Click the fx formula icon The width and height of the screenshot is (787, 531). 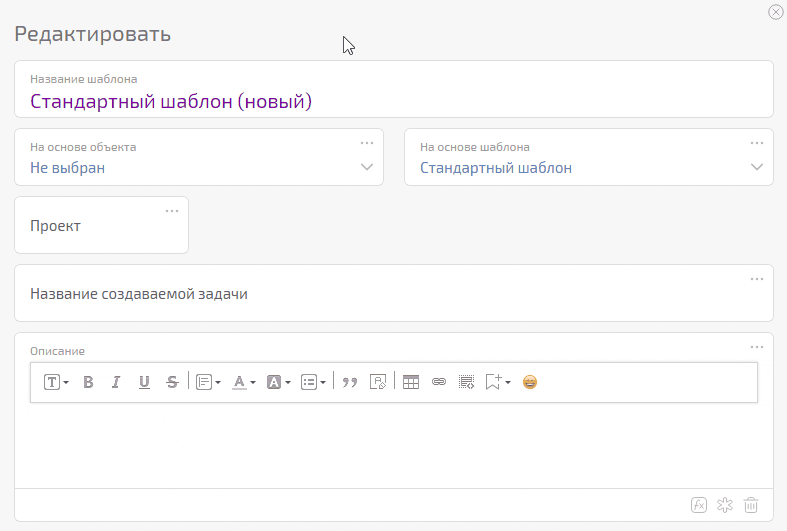click(699, 505)
